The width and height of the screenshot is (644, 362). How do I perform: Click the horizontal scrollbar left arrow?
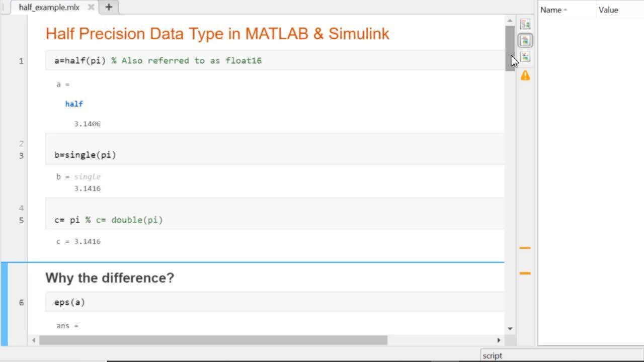34,340
